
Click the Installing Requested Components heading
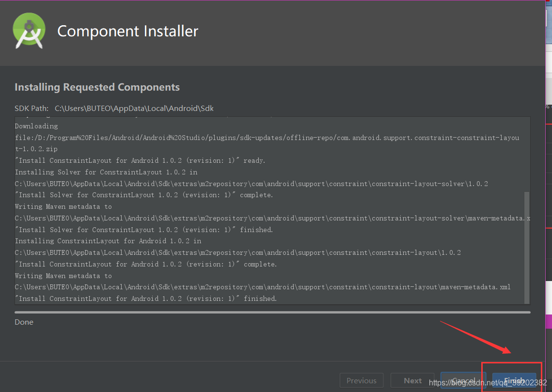pyautogui.click(x=97, y=87)
